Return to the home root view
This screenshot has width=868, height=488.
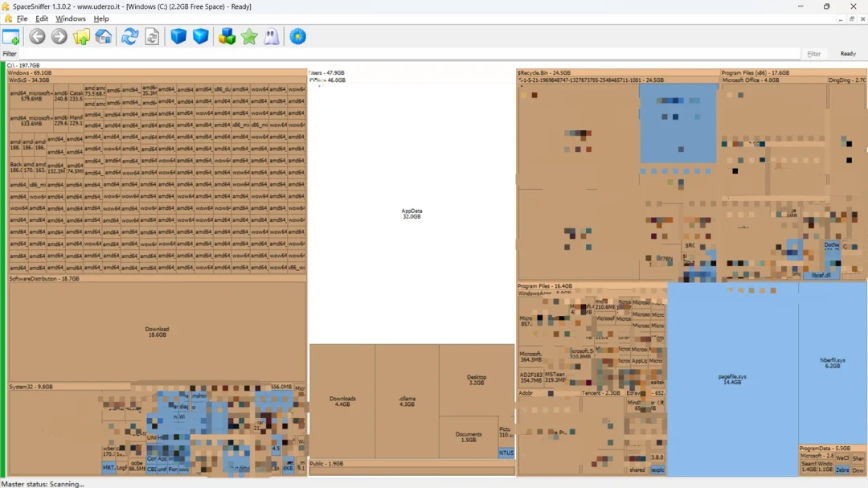click(x=104, y=37)
